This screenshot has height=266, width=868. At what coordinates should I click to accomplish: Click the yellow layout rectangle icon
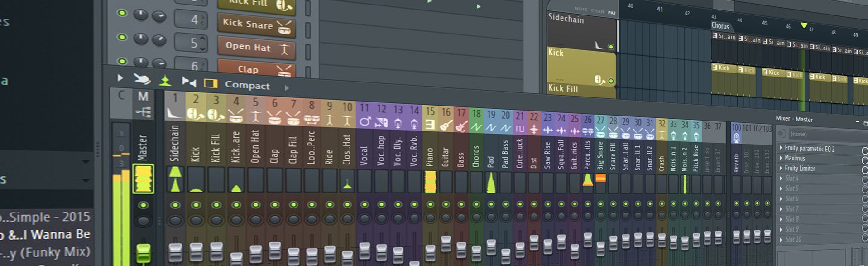point(211,83)
